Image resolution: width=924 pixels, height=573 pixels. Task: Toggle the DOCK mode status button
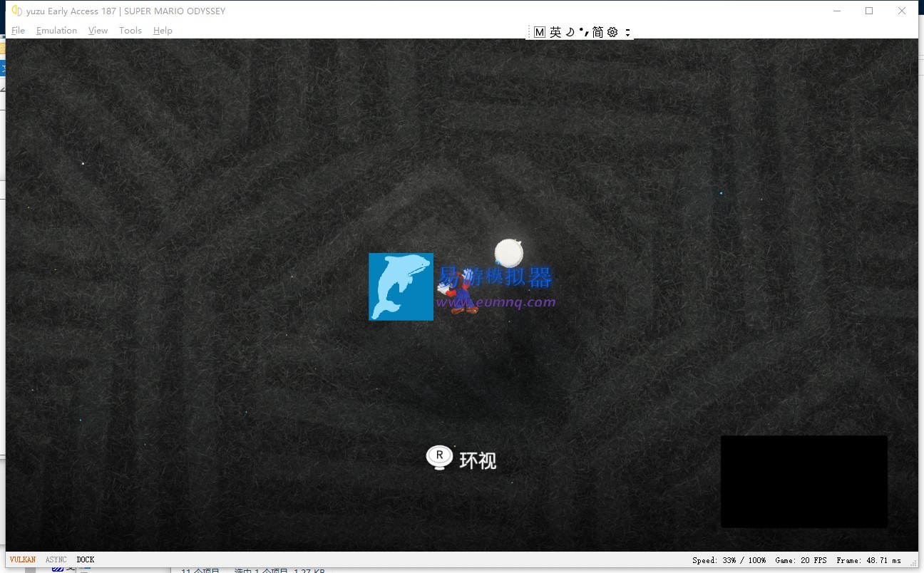[86, 560]
